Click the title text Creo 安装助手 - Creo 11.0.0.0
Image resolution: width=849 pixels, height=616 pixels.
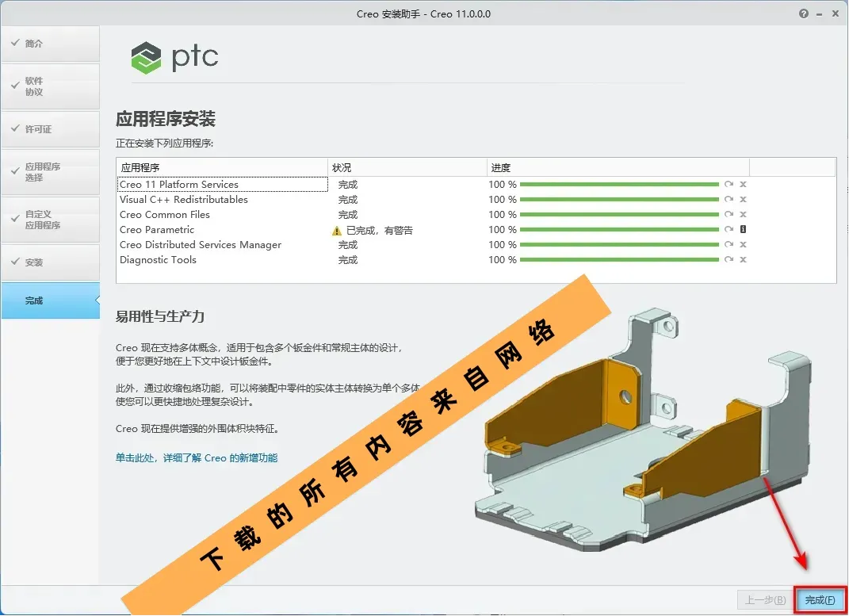click(x=423, y=14)
